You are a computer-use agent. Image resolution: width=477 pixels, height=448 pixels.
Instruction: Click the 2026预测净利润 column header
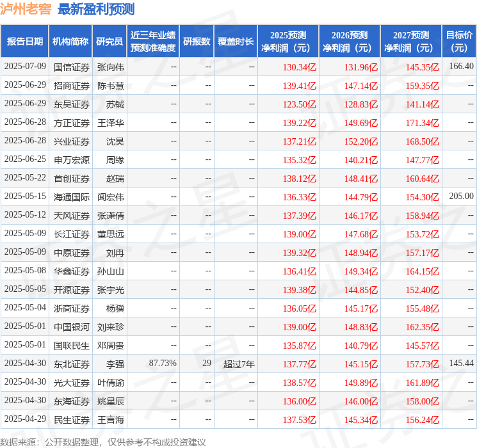click(x=350, y=42)
